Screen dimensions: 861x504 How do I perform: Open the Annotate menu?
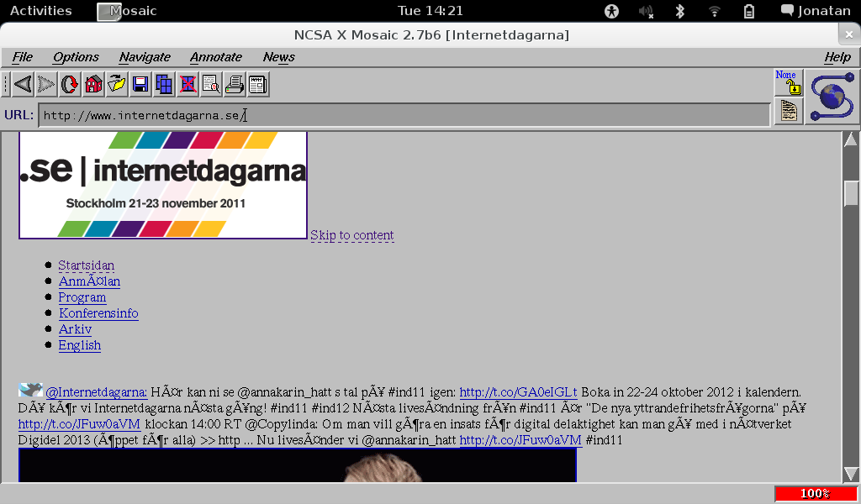tap(216, 57)
